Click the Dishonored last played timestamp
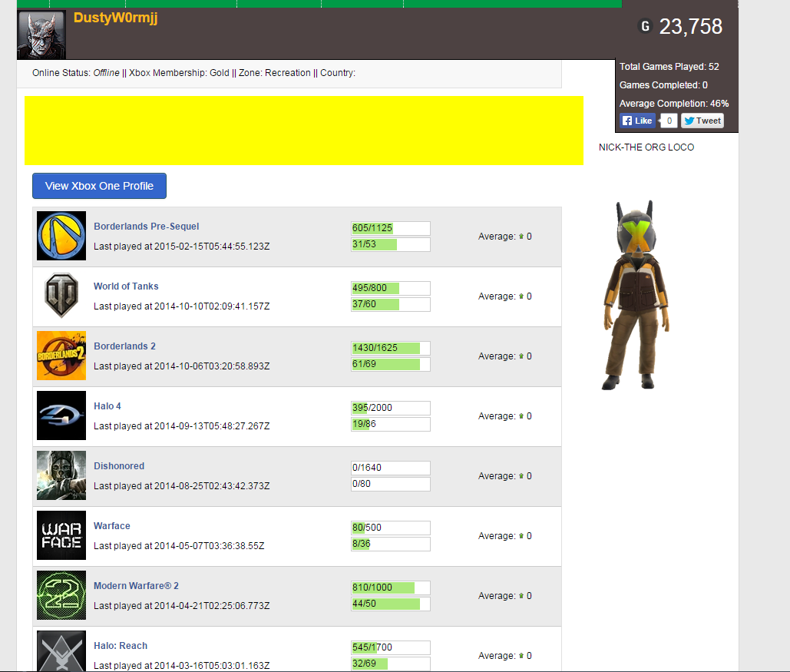The width and height of the screenshot is (790, 672). pos(182,486)
